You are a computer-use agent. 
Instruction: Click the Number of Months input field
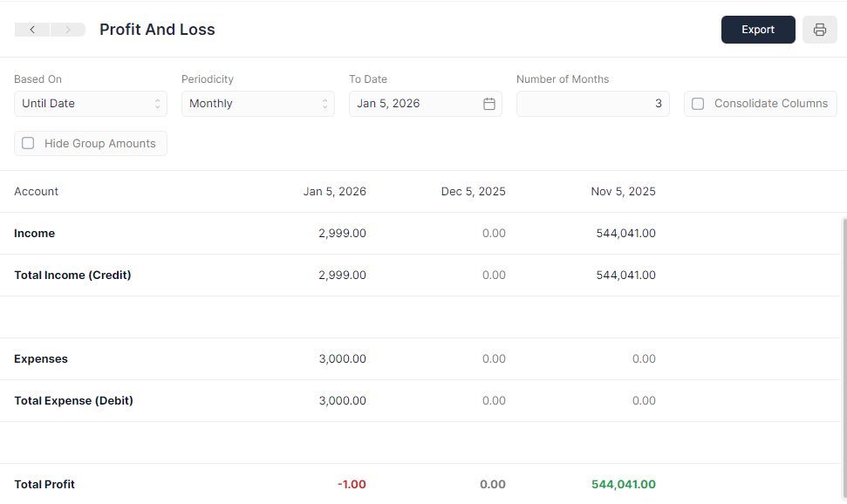(593, 103)
